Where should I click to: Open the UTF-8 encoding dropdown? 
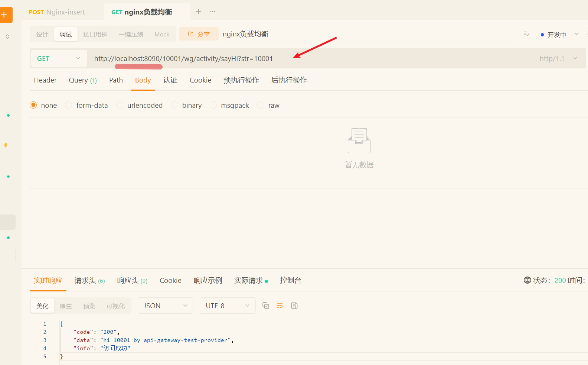tap(227, 306)
